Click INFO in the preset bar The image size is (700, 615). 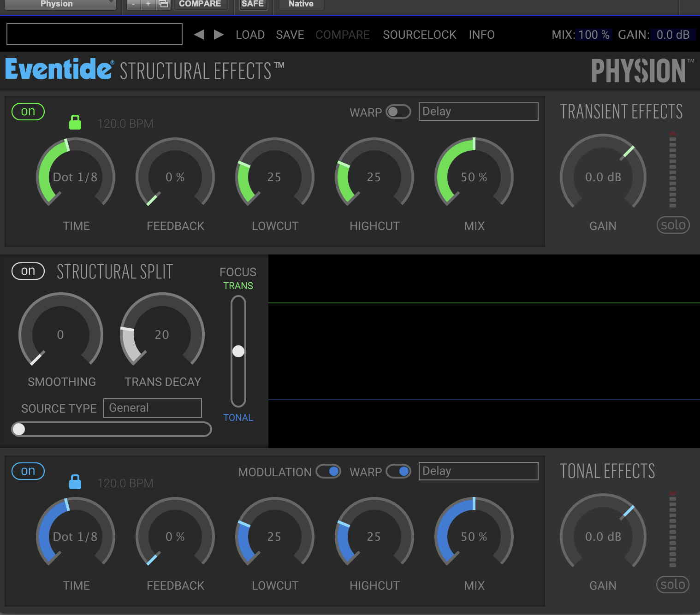pos(482,35)
